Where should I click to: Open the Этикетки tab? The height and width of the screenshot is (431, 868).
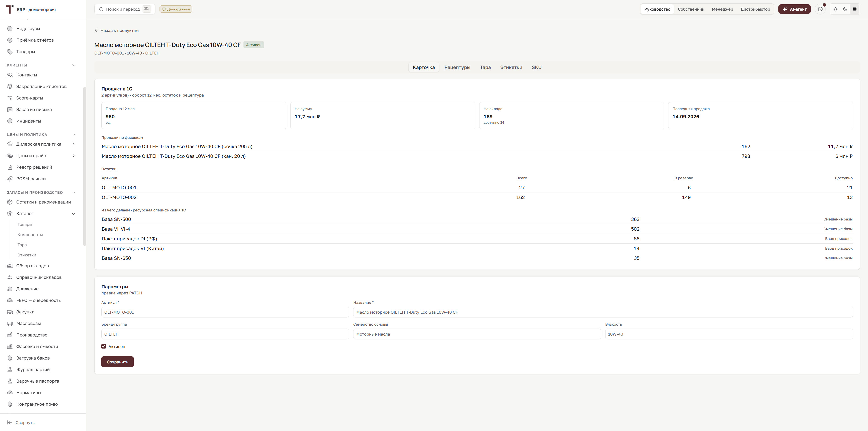(511, 67)
